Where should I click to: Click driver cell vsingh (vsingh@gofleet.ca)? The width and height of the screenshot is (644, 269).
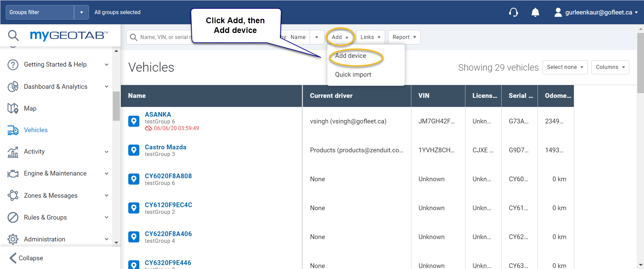pyautogui.click(x=348, y=121)
